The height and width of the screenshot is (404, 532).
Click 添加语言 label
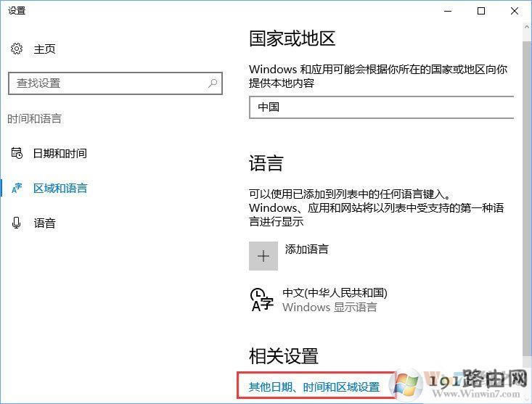[307, 249]
